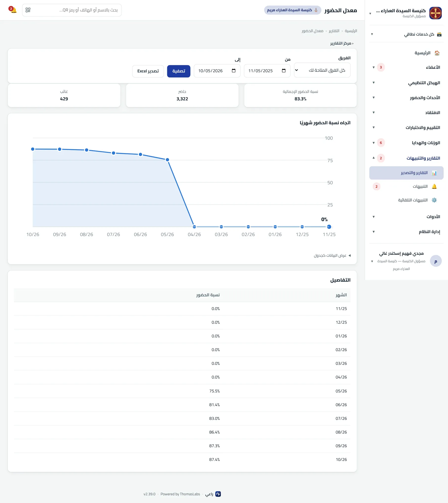Expand the الأعضاء sidebar section
This screenshot has height=503, width=448.
click(x=407, y=67)
